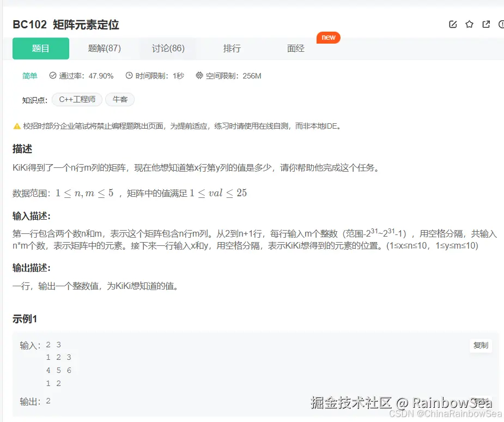Click the edit feedback icon top right

452,24
